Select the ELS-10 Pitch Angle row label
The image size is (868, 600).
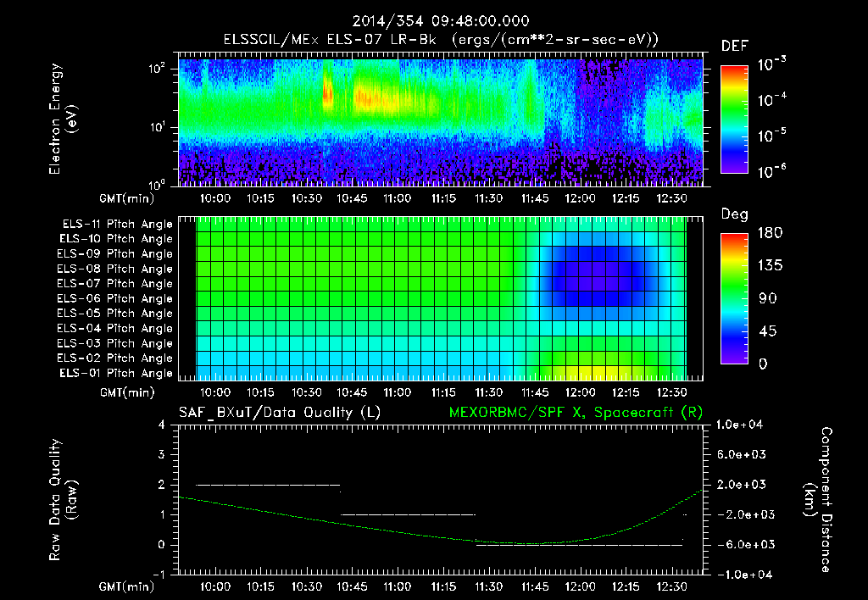click(x=116, y=239)
